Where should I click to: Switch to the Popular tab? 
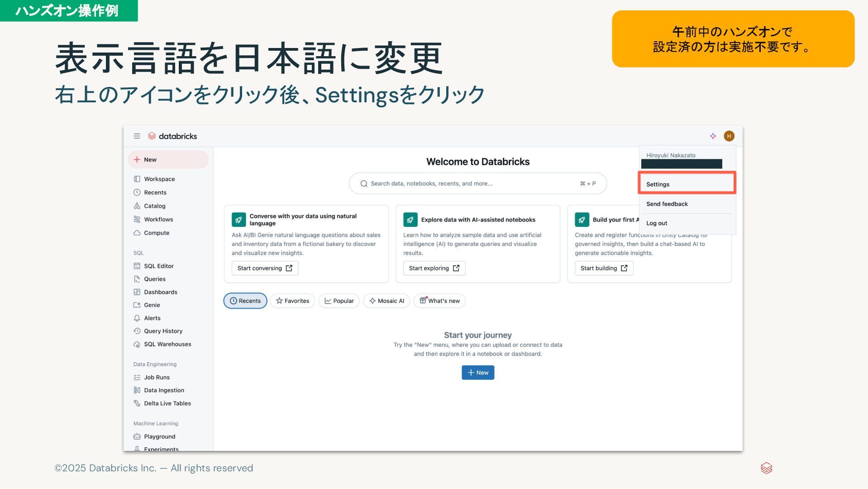point(339,301)
